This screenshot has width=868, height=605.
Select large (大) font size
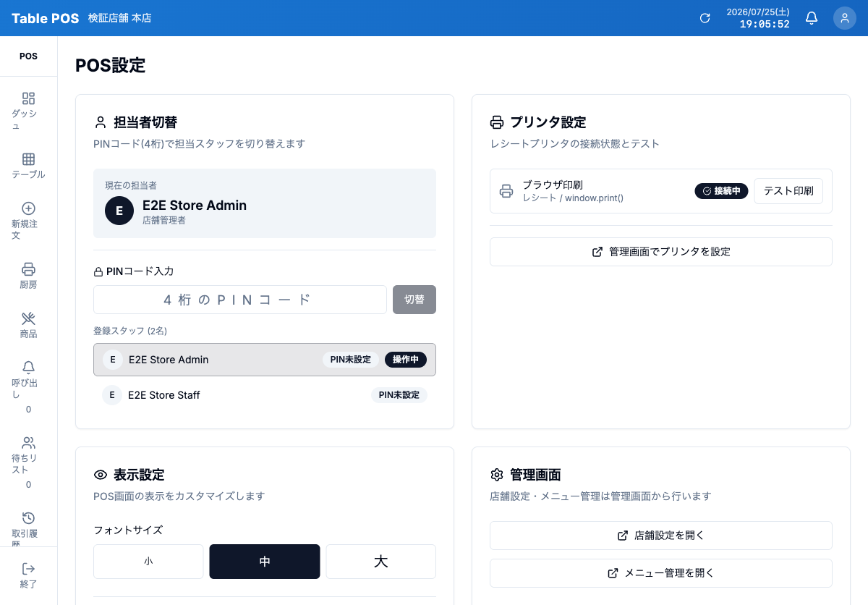(381, 562)
